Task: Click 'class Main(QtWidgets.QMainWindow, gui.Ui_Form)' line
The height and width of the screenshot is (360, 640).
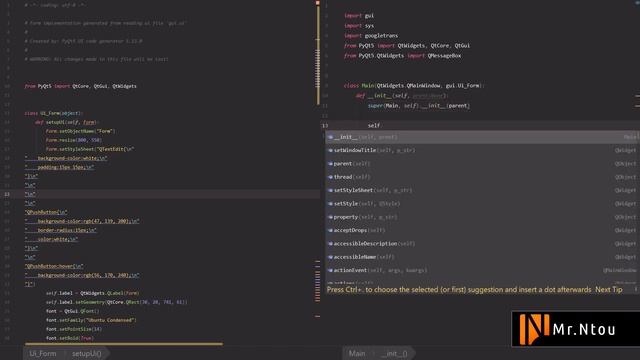Action: tap(414, 86)
